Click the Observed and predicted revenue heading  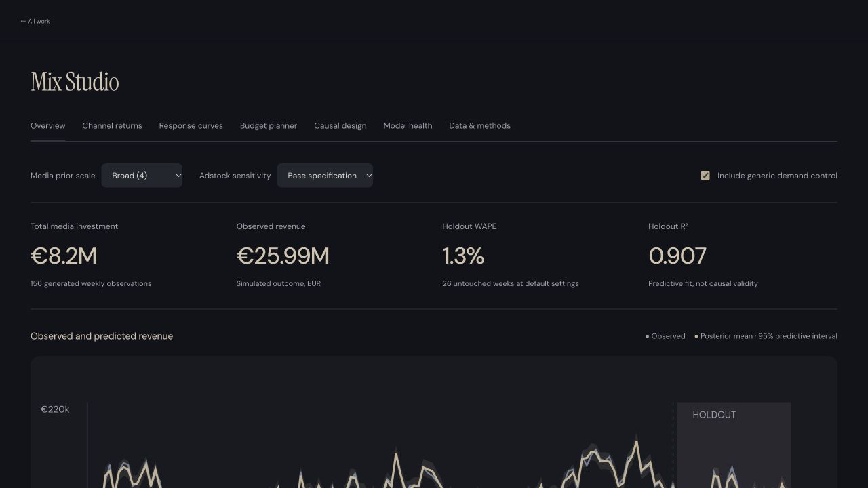[102, 336]
